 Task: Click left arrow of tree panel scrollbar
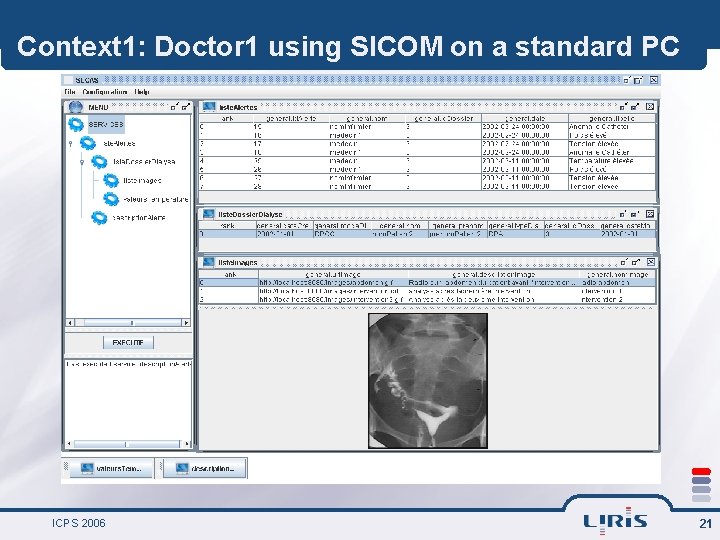(x=70, y=323)
